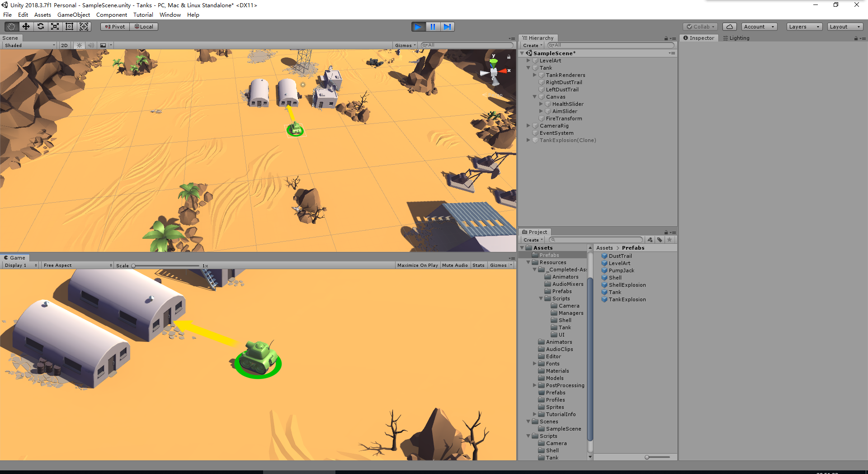Open the Free Aspect ratio dropdown
Viewport: 868px width, 474px height.
(x=77, y=265)
